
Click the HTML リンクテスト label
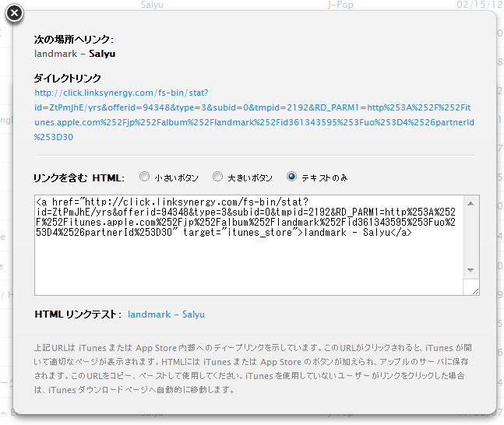point(78,314)
